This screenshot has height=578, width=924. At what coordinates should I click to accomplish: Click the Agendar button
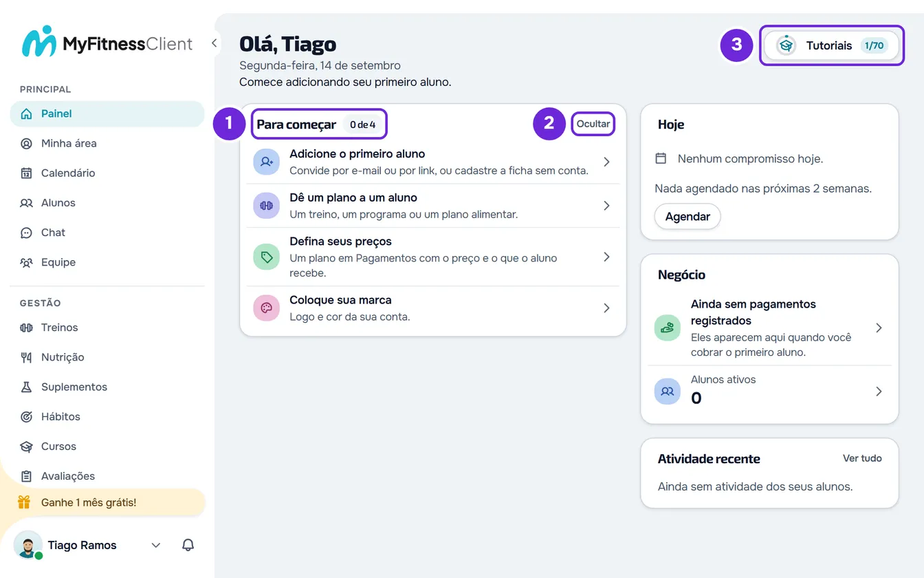click(687, 216)
